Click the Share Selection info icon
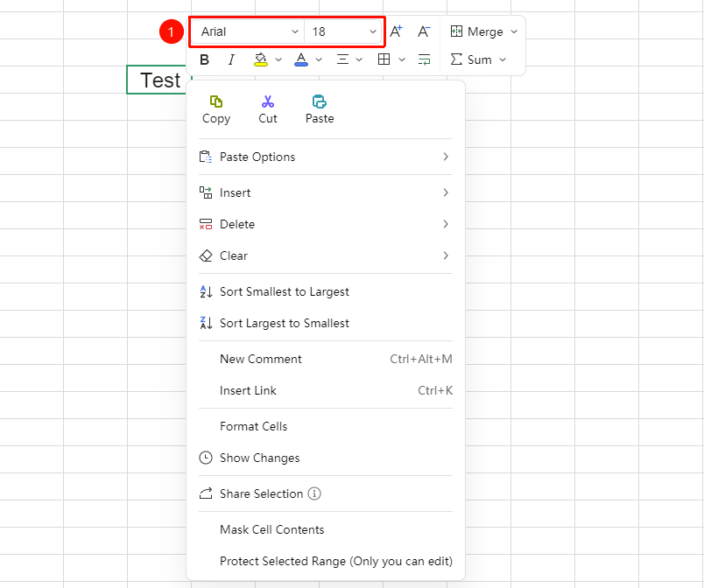The height and width of the screenshot is (588, 704). [x=314, y=493]
